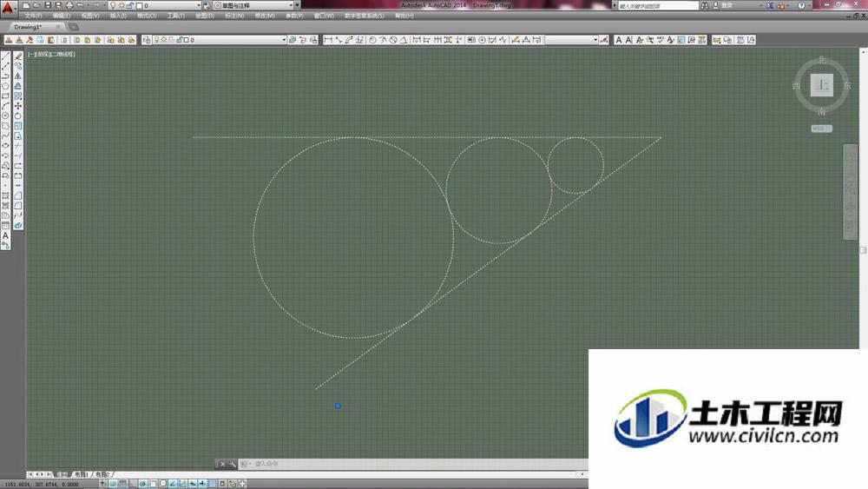
Task: Switch to the 布局1 layout tab
Action: [81, 474]
